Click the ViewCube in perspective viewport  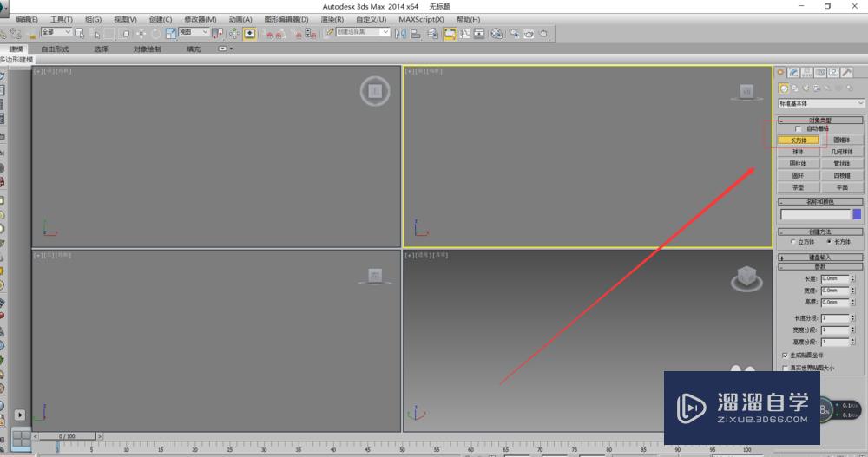(746, 277)
